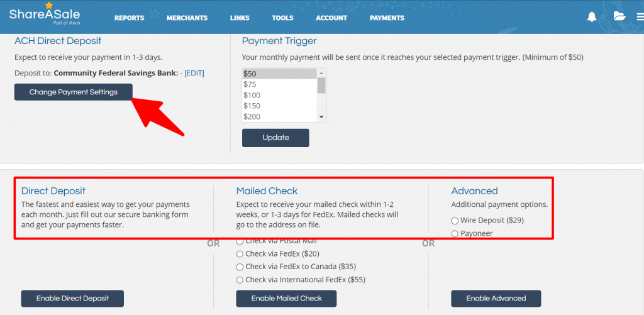The image size is (644, 315).
Task: Click the trigger list scroll up arrow
Action: [321, 73]
